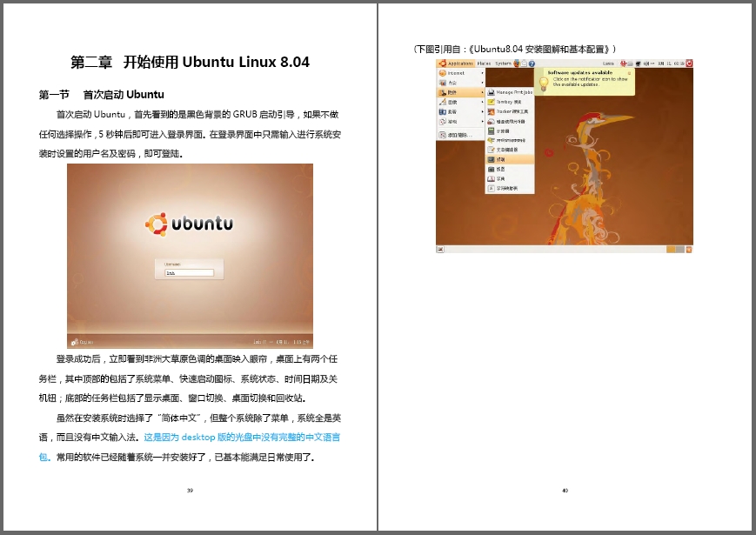Image resolution: width=756 pixels, height=535 pixels.
Task: Launch 抓图 screenshot tool from the submenu
Action: pyautogui.click(x=510, y=169)
